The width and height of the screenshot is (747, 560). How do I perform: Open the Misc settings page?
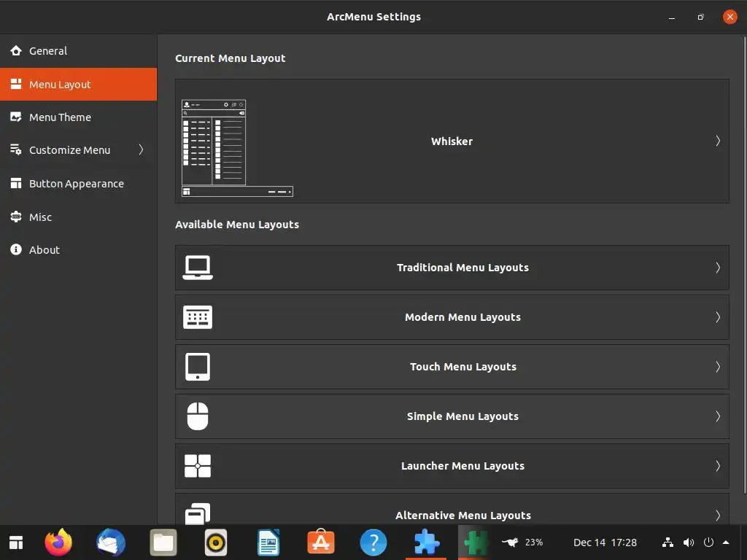78,217
